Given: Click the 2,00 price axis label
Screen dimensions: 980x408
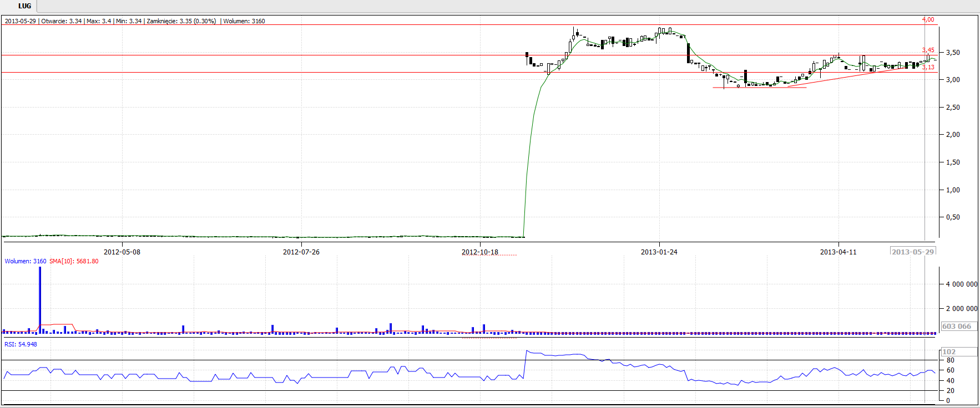Looking at the screenshot, I should click(x=953, y=135).
